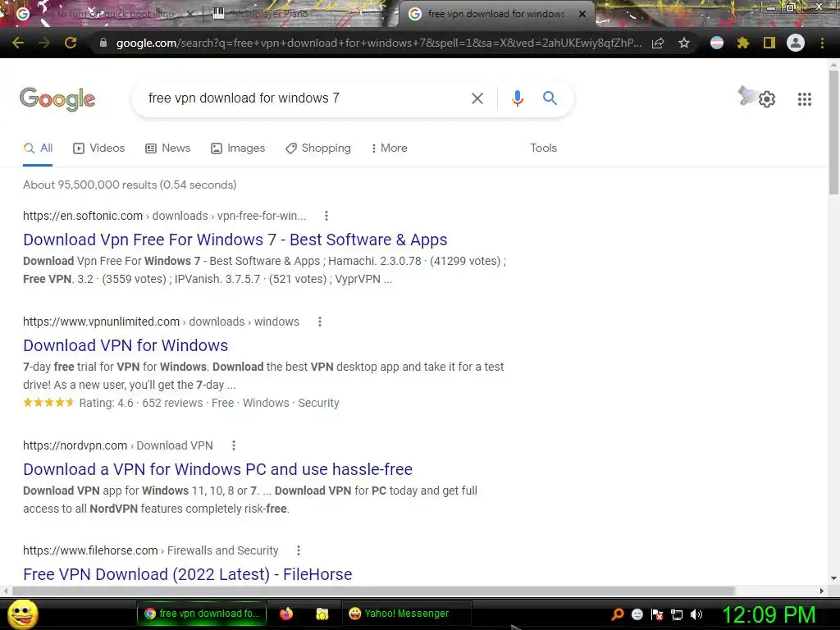Click the scroll-right arrow of horizontal scrollbar
The height and width of the screenshot is (630, 840).
coord(822,591)
